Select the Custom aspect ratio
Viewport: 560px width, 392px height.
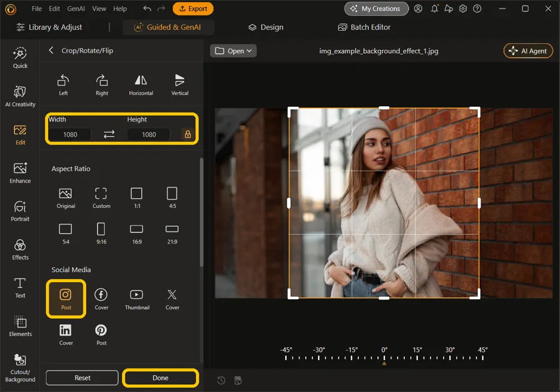pyautogui.click(x=101, y=198)
